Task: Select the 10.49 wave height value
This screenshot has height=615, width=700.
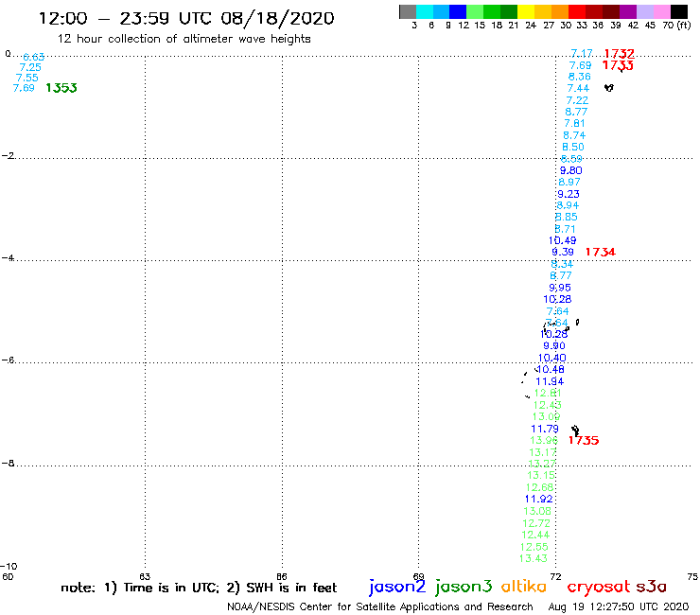Action: (x=563, y=240)
